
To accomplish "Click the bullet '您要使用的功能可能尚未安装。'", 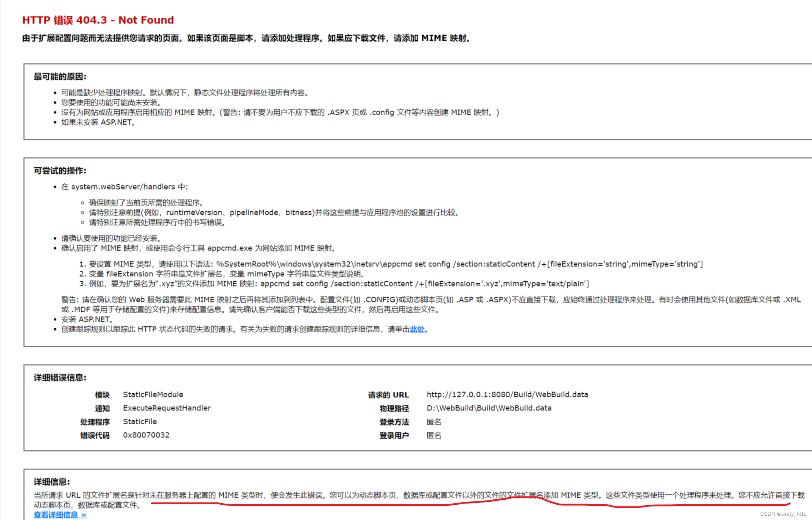I will [x=111, y=102].
